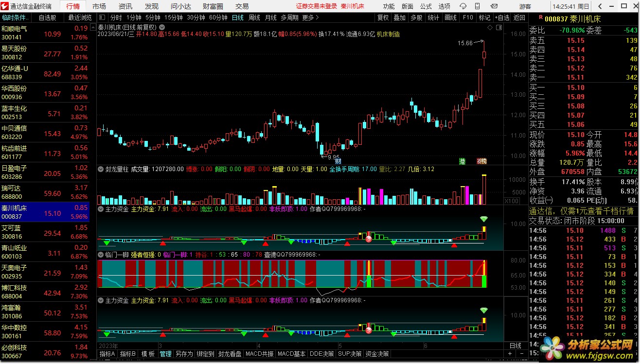The image size is (641, 364).
Task: Select the 月线 monthly period
Action: coord(271,17)
